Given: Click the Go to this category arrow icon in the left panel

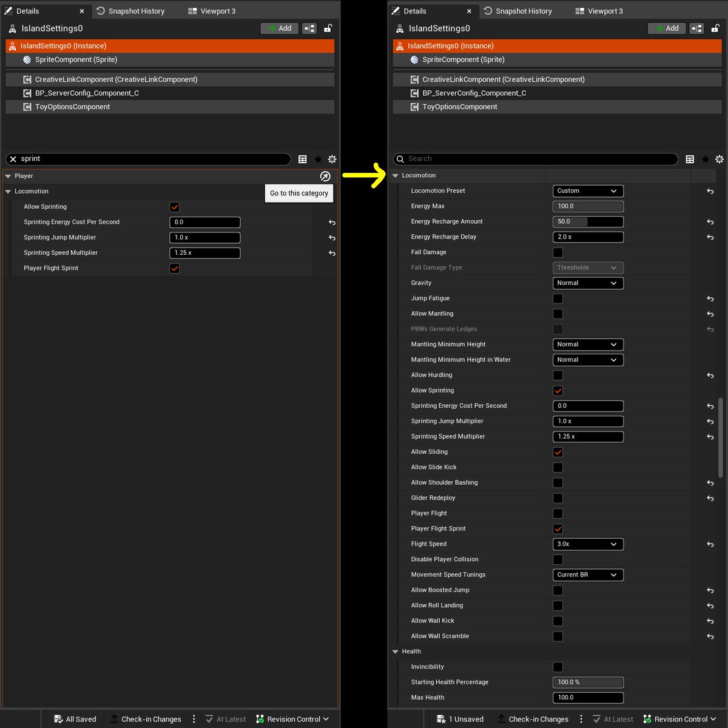Looking at the screenshot, I should click(x=325, y=176).
